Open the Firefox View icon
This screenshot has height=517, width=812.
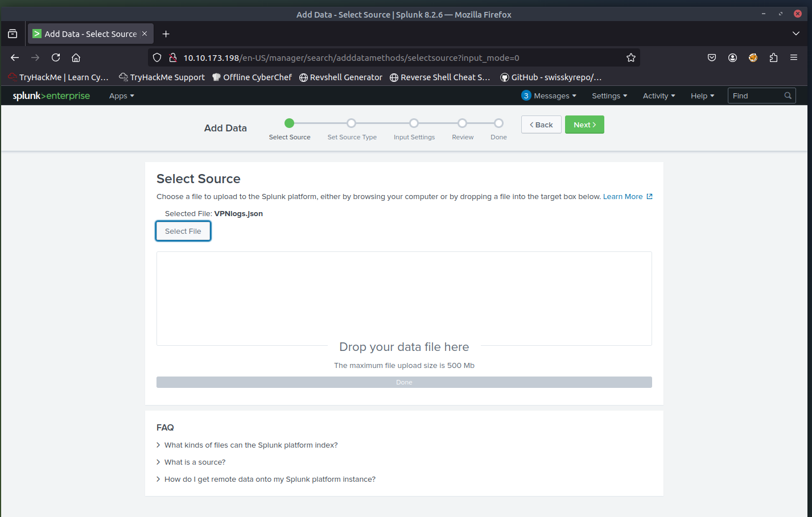[x=13, y=34]
